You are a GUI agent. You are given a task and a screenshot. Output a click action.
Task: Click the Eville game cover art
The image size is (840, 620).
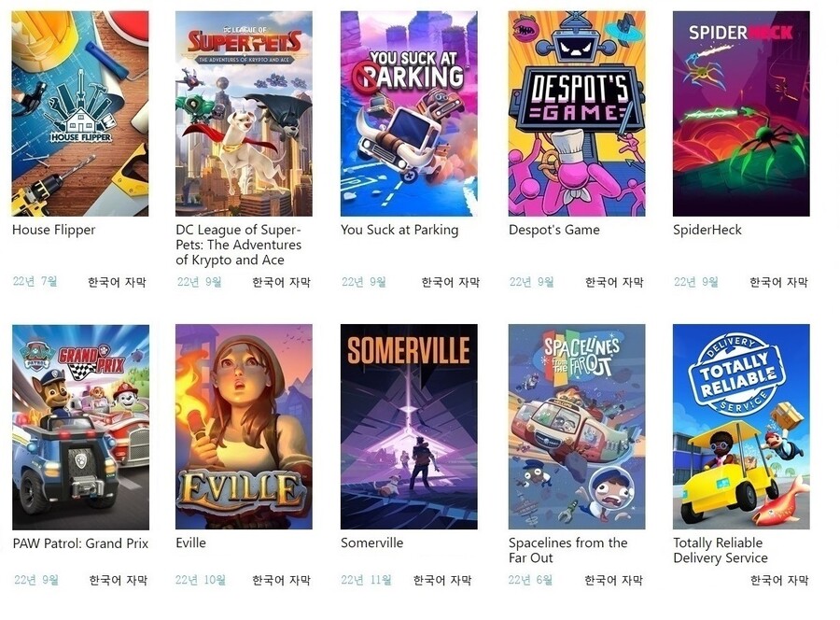(244, 427)
